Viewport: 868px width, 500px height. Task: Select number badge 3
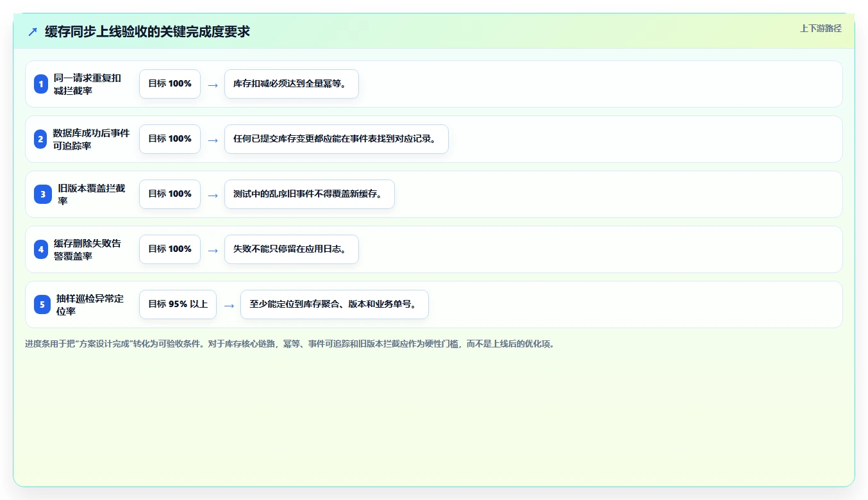pos(43,194)
